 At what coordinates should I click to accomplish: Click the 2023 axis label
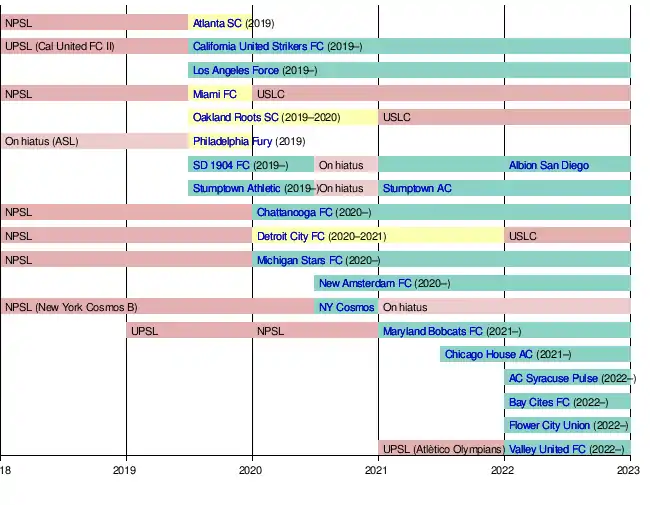click(x=628, y=470)
